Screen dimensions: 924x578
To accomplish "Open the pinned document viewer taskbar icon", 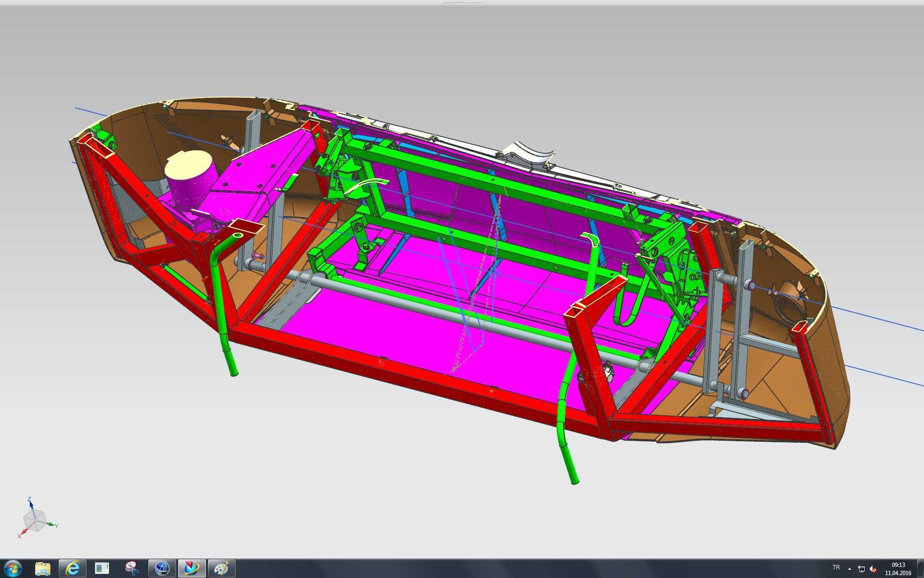I will (x=102, y=569).
